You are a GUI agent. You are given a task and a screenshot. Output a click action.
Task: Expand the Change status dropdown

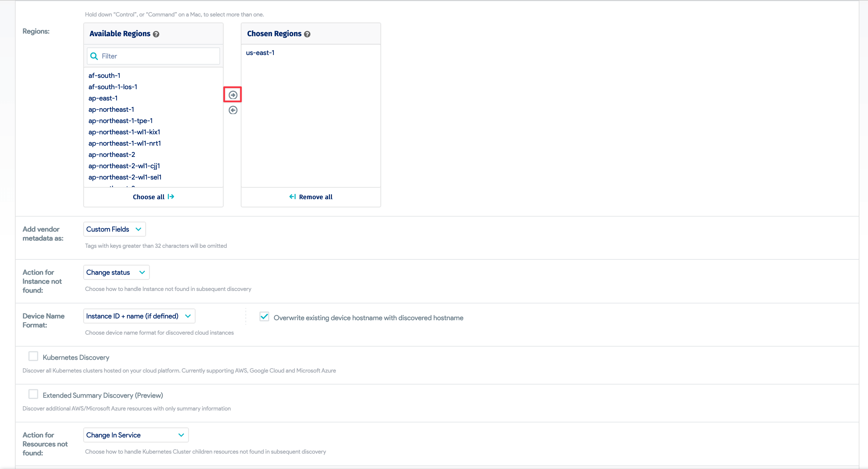click(x=116, y=272)
